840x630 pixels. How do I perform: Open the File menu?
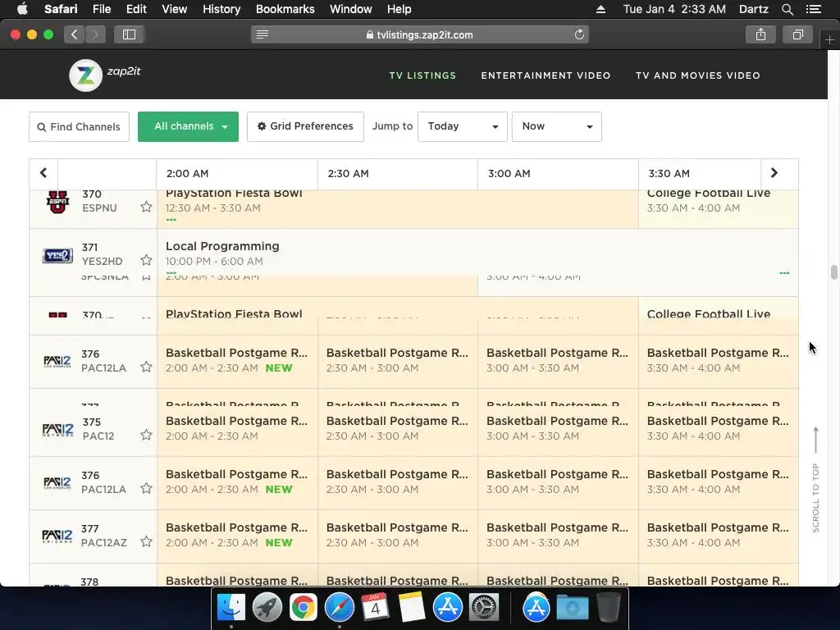point(101,9)
